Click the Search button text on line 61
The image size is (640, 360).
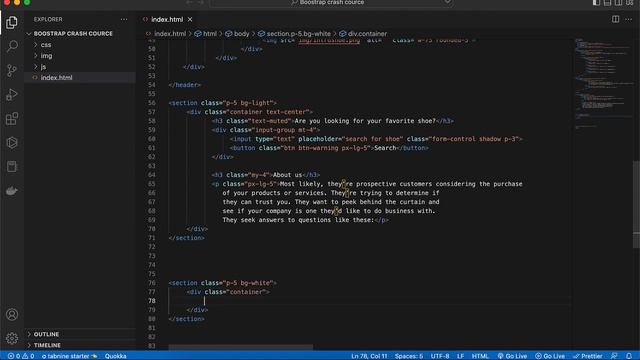pyautogui.click(x=385, y=148)
